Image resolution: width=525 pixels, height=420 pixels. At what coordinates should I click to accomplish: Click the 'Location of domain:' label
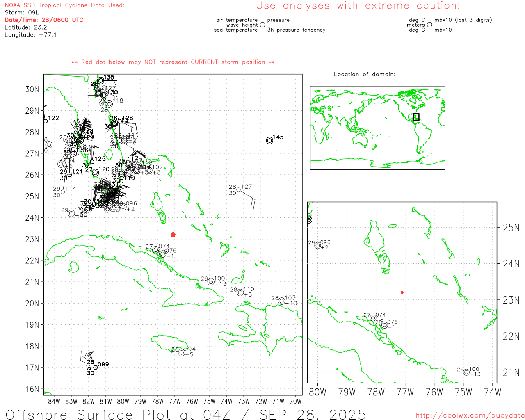click(365, 74)
